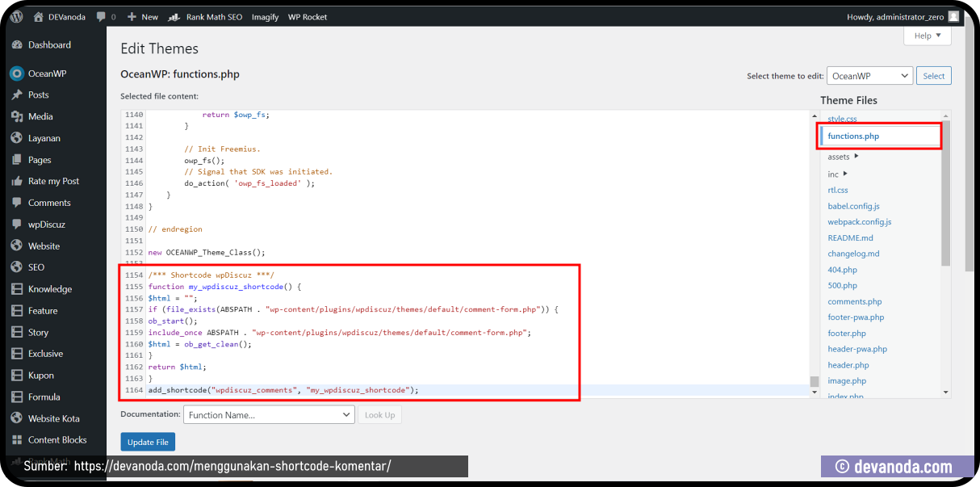Open the New content menu
980x487 pixels.
(143, 17)
